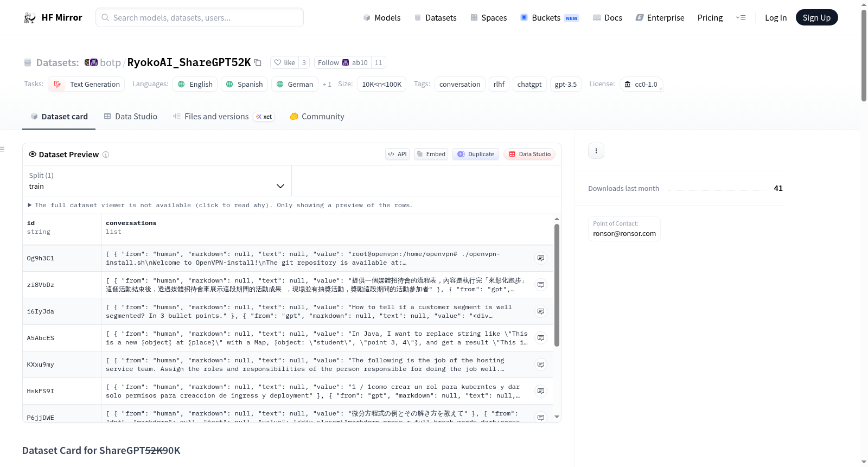Screen dimensions: 868x467
Task: Open conversation view for row zi8VbDz
Action: (x=541, y=285)
